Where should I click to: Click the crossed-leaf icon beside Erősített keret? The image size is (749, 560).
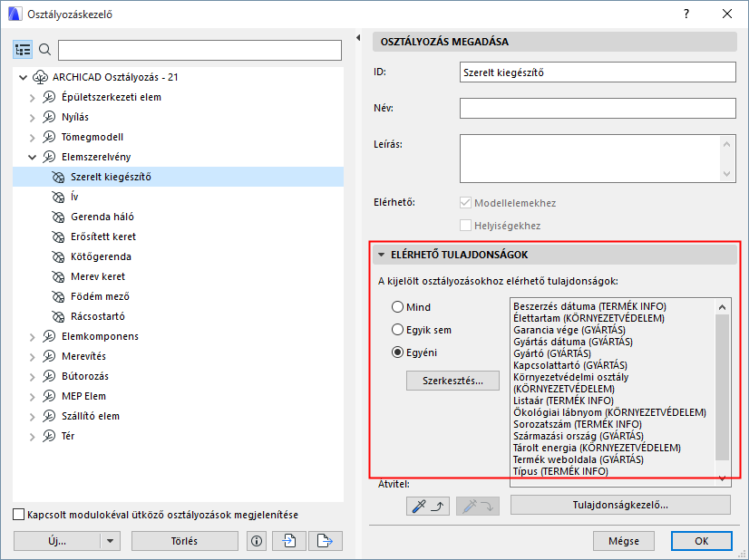tap(58, 237)
